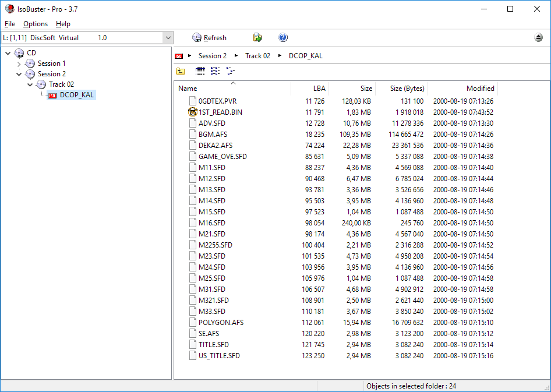The image size is (551, 392).
Task: Click DCOP_KAL in the breadcrumb path
Action: 306,56
